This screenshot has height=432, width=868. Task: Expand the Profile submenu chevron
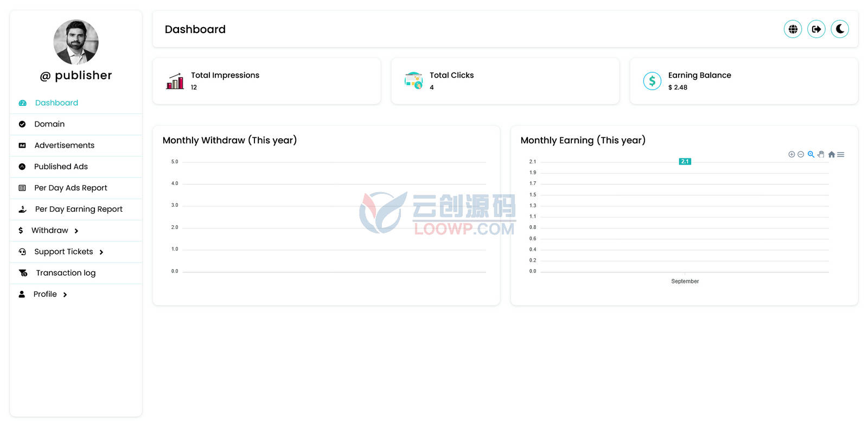coord(65,295)
